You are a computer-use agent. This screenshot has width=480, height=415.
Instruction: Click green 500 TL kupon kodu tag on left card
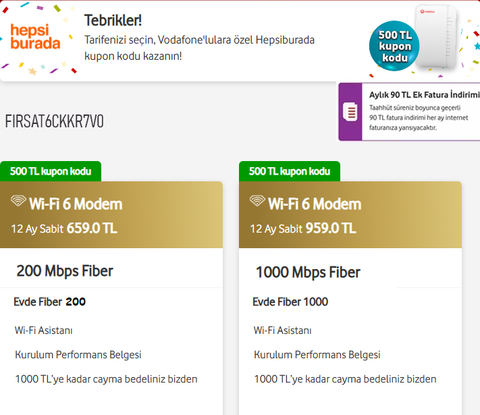click(51, 171)
